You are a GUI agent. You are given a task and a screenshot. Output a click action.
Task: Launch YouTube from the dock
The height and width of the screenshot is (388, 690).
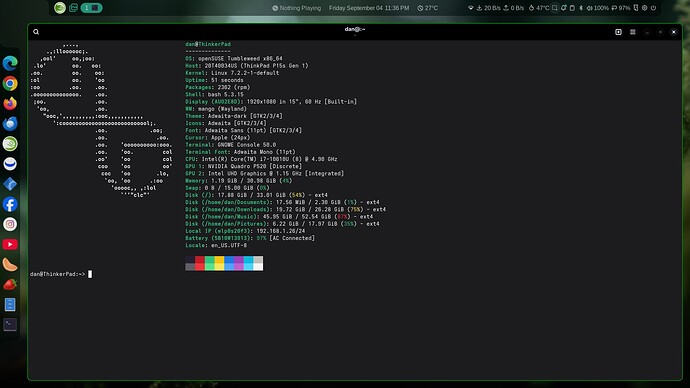click(x=10, y=245)
